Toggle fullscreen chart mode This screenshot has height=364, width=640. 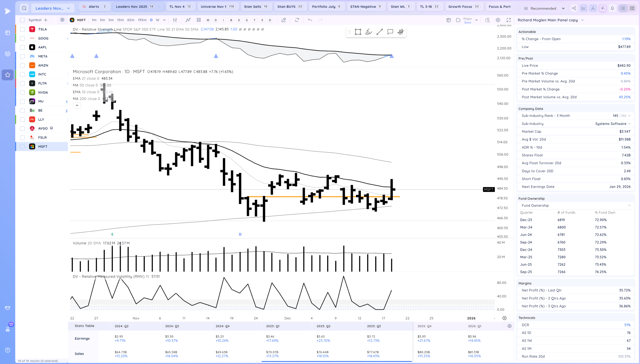(x=508, y=20)
